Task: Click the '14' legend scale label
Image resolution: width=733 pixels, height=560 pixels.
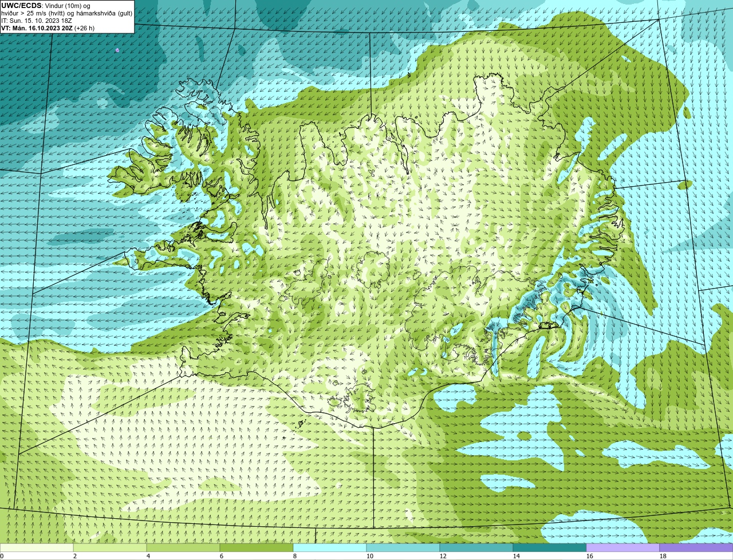Action: [517, 556]
